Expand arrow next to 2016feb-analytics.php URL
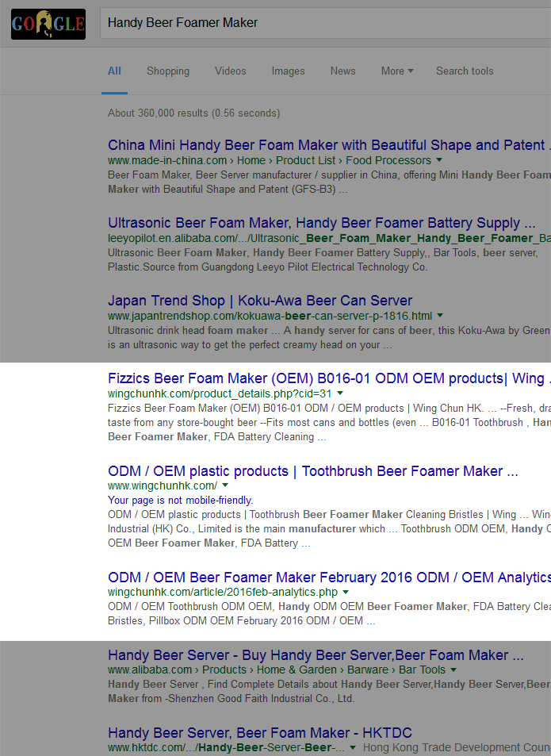The image size is (551, 756). (x=346, y=592)
